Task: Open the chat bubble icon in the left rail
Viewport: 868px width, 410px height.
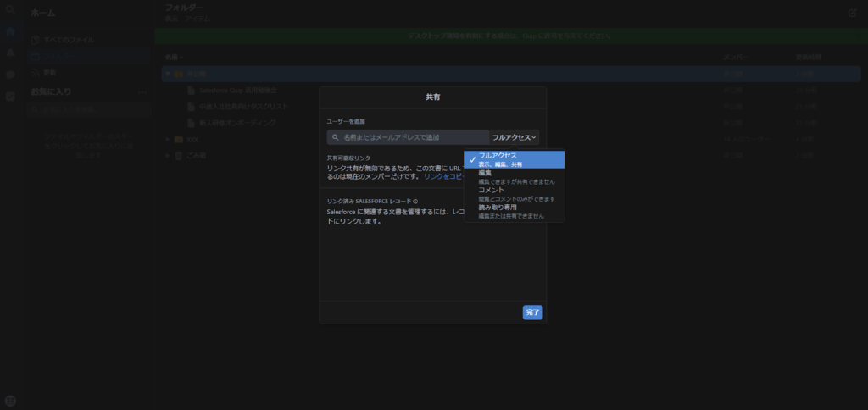Action: (10, 75)
